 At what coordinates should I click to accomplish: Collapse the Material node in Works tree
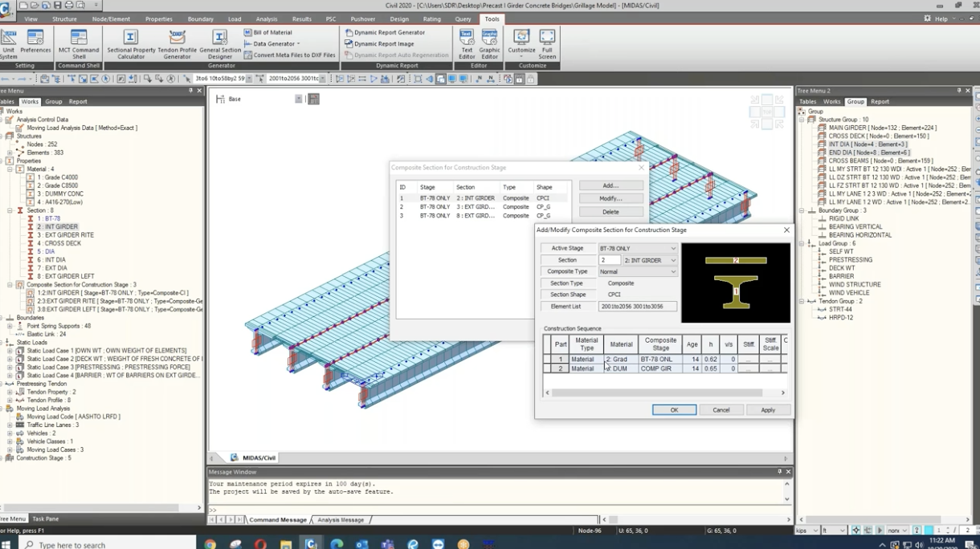pos(10,169)
